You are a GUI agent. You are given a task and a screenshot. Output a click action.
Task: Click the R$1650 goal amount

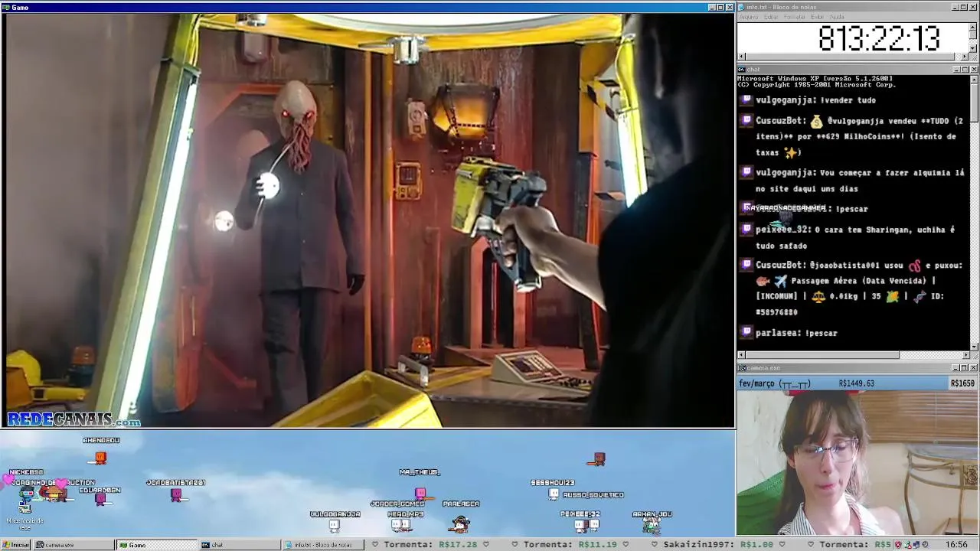(x=962, y=383)
